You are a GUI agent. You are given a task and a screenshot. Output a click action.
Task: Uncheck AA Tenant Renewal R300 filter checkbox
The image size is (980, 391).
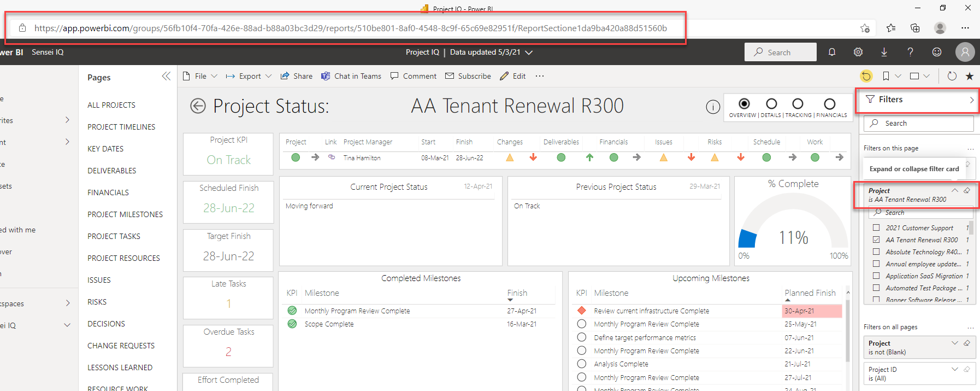pyautogui.click(x=876, y=240)
